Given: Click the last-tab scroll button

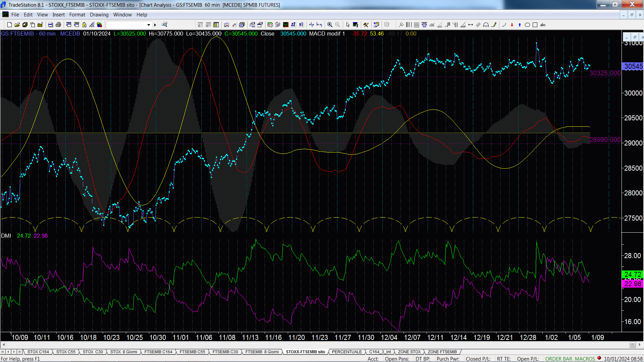Looking at the screenshot, I should coord(20,352).
